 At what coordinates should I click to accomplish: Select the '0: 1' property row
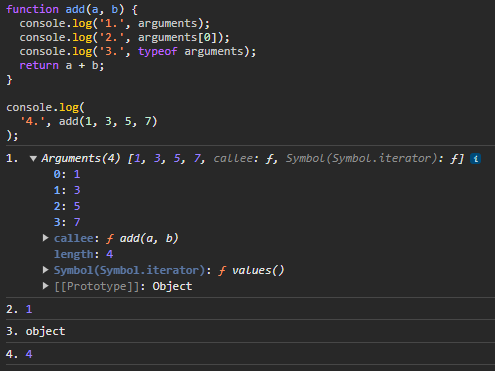[x=67, y=174]
